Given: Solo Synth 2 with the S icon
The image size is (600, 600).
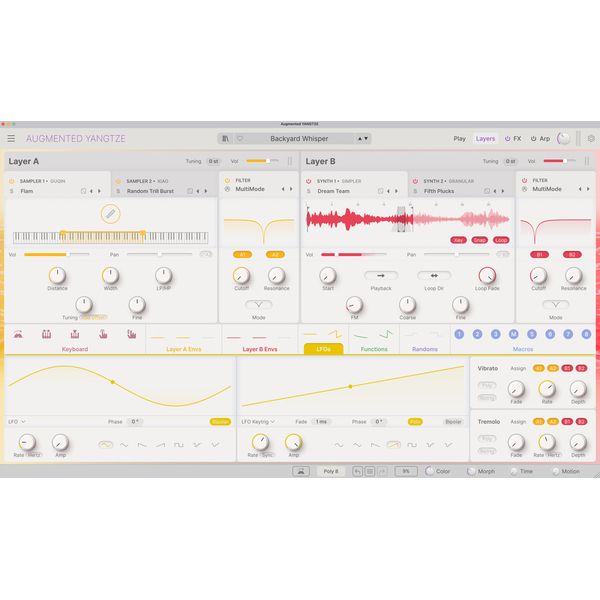Looking at the screenshot, I should pyautogui.click(x=415, y=191).
